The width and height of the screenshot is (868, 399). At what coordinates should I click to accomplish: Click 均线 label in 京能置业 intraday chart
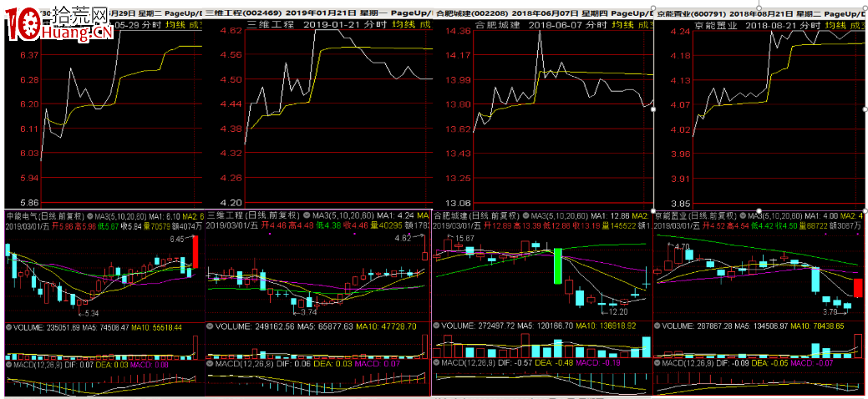point(835,24)
